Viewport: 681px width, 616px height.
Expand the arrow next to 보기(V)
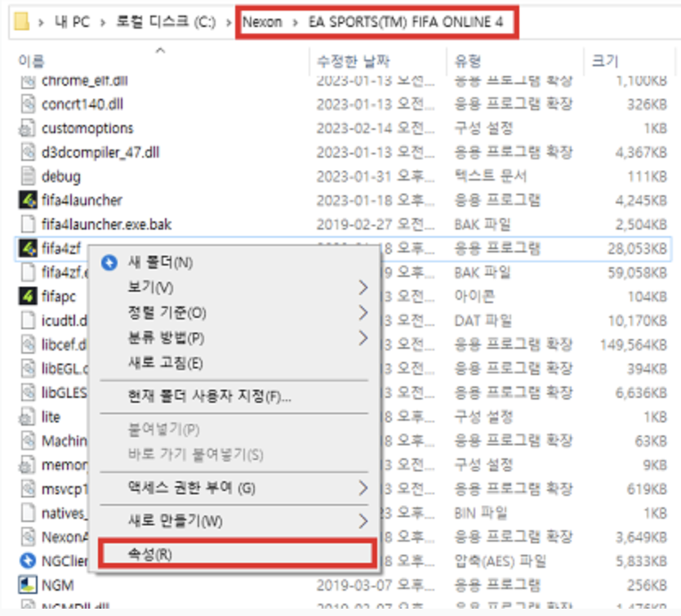(x=363, y=287)
